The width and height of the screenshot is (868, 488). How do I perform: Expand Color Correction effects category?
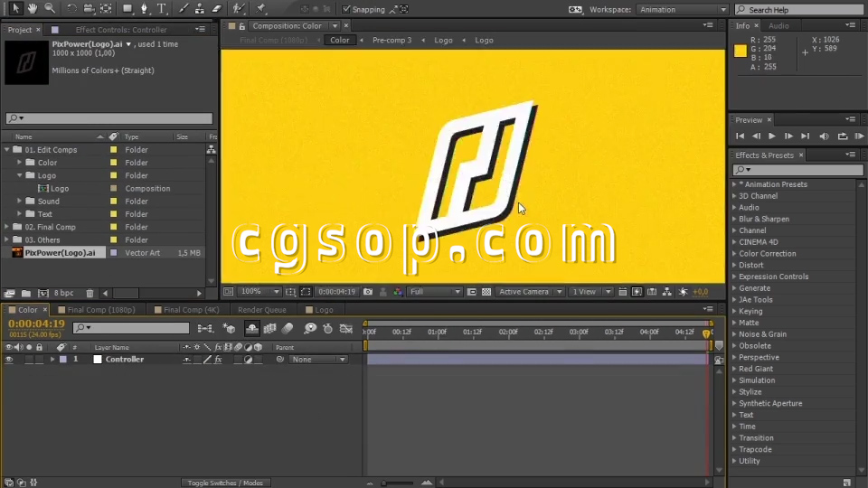734,253
